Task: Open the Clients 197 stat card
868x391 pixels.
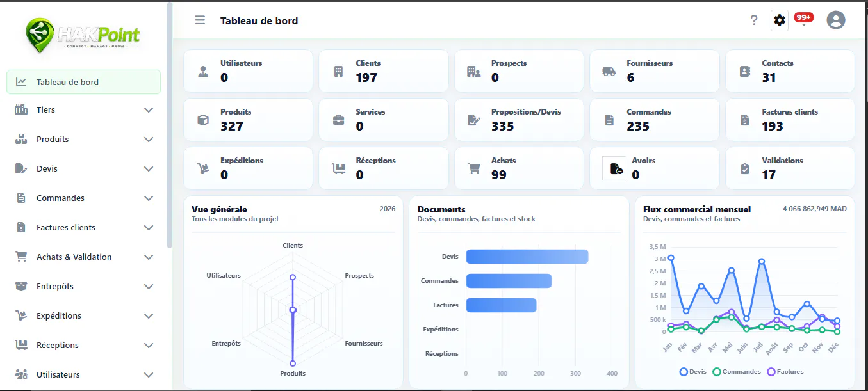Action: 383,71
